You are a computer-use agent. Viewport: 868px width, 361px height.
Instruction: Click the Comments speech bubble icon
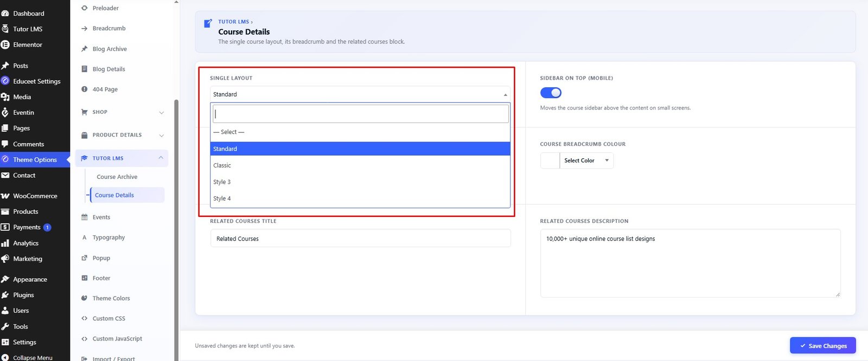pos(5,144)
